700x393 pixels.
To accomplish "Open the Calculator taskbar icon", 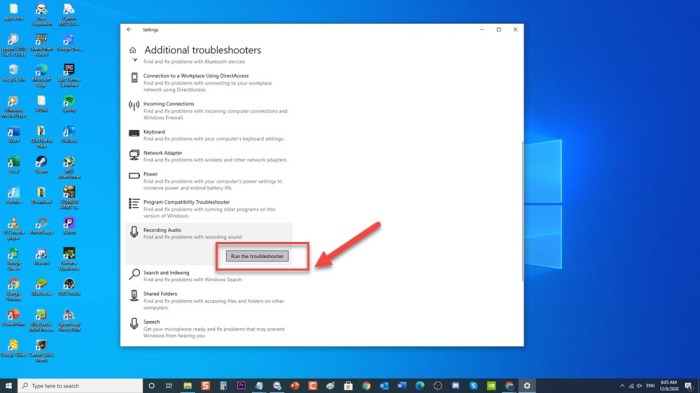I will pyautogui.click(x=223, y=385).
